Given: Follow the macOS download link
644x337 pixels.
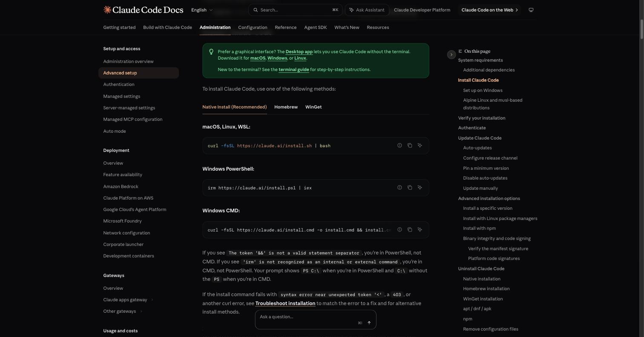Looking at the screenshot, I should point(258,58).
